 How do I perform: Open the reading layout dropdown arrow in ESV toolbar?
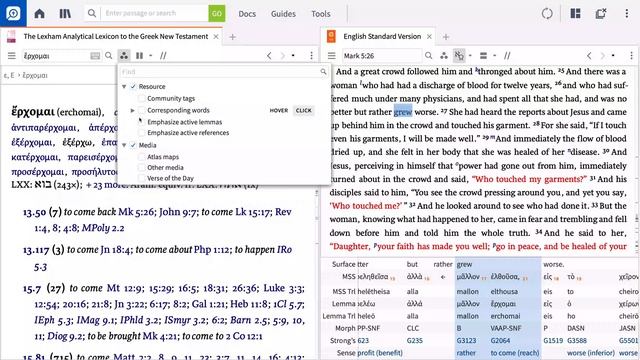pyautogui.click(x=494, y=56)
